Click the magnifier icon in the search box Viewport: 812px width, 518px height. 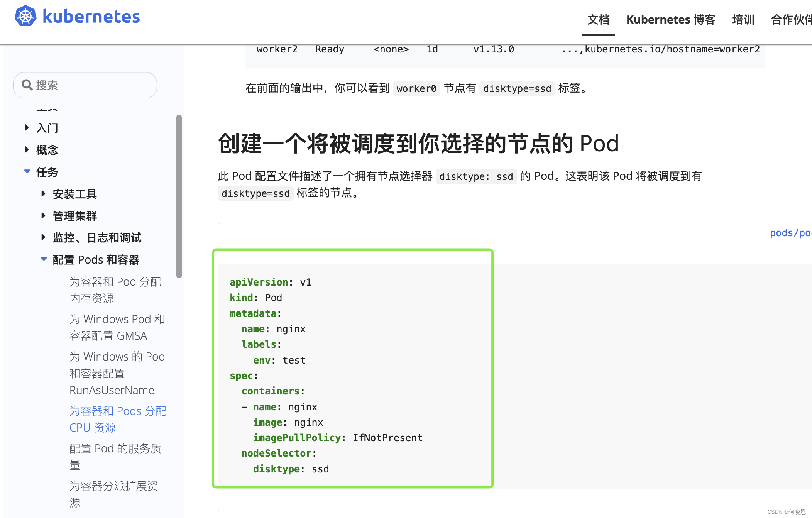click(x=27, y=85)
